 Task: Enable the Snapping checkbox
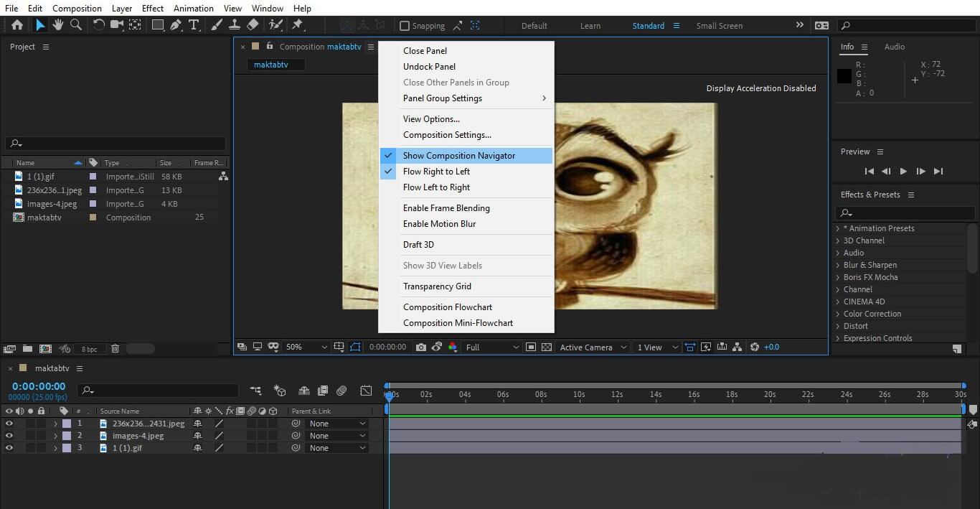coord(405,26)
